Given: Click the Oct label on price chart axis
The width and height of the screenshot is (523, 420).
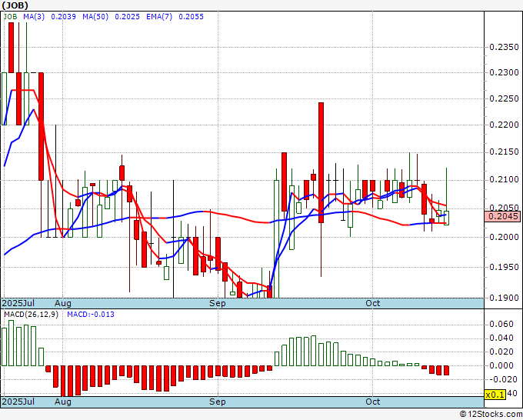Looking at the screenshot, I should pyautogui.click(x=372, y=303).
